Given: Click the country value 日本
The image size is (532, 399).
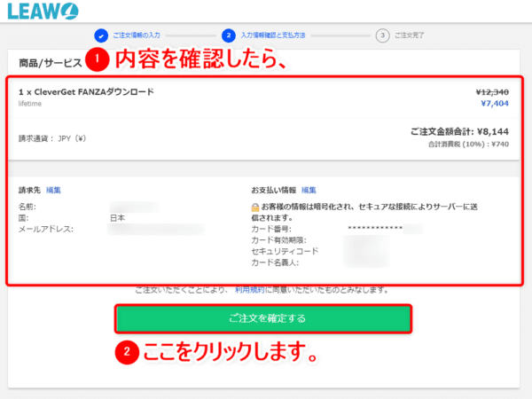Looking at the screenshot, I should pos(117,218).
